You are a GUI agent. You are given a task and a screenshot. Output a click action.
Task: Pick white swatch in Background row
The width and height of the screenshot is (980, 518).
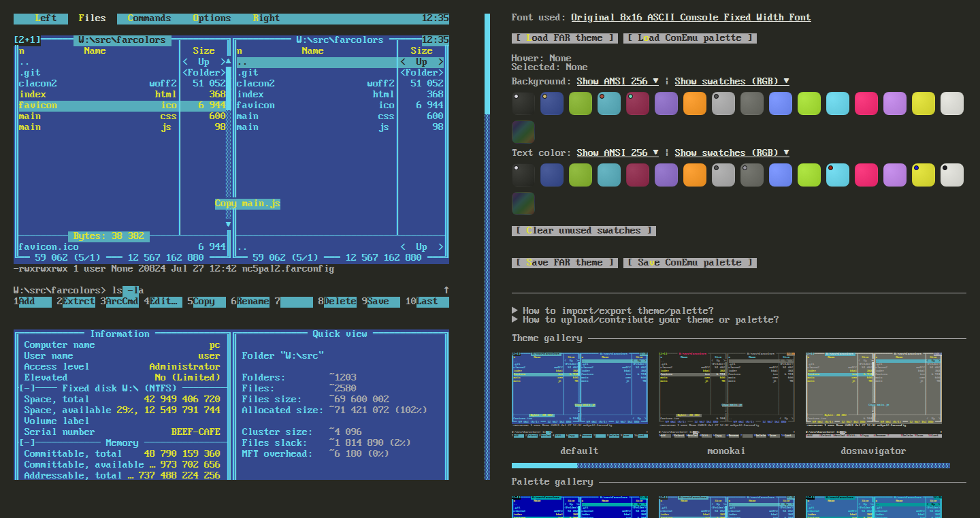click(x=952, y=103)
